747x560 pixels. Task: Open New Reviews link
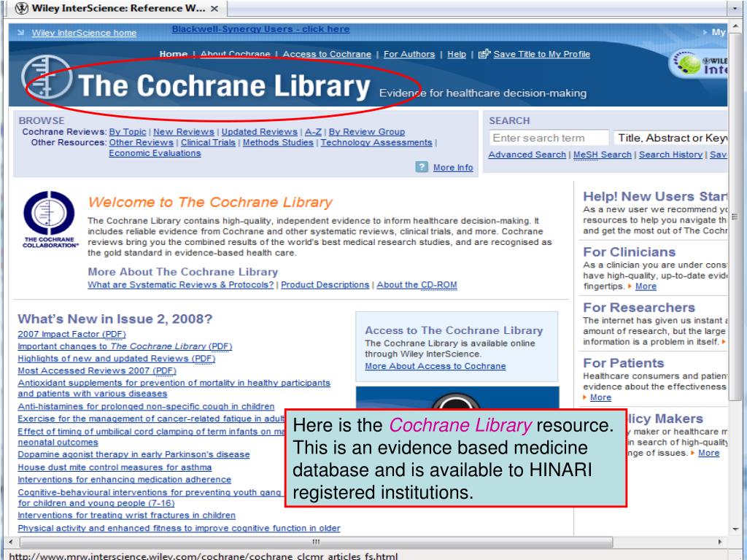[184, 132]
